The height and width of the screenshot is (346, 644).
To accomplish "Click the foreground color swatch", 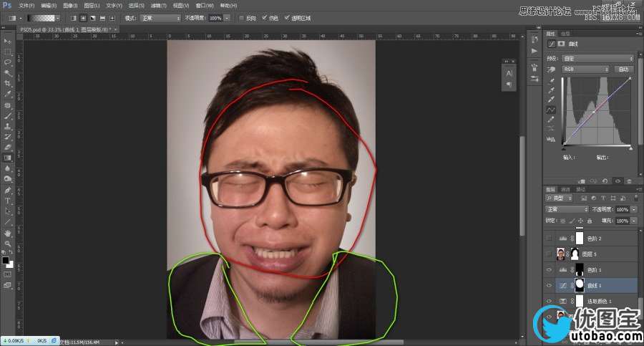I will tap(5, 261).
